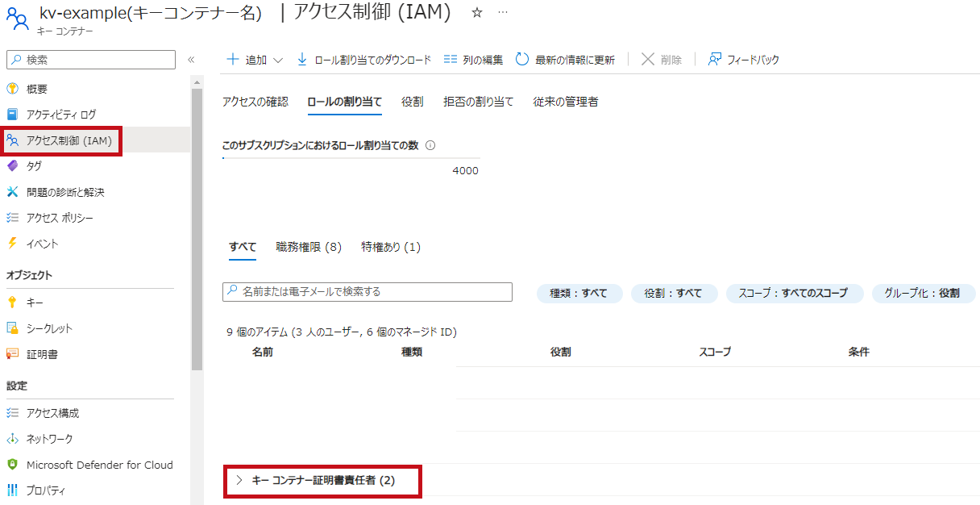Click the 列の編集 columns icon

tap(451, 59)
